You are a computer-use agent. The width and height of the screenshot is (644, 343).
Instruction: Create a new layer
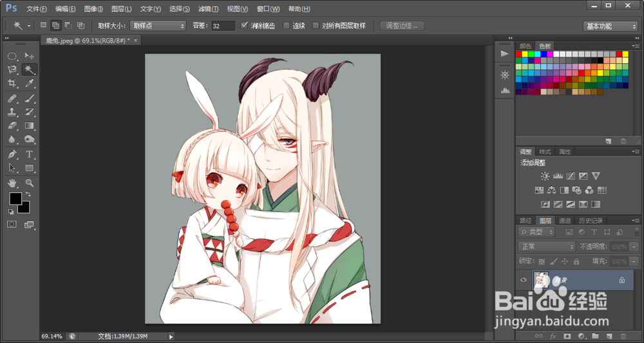point(609,336)
